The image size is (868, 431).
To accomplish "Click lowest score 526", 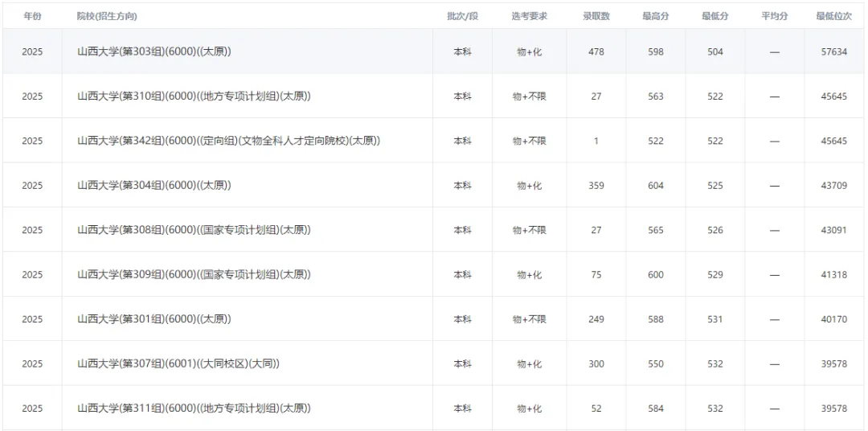I will click(715, 230).
